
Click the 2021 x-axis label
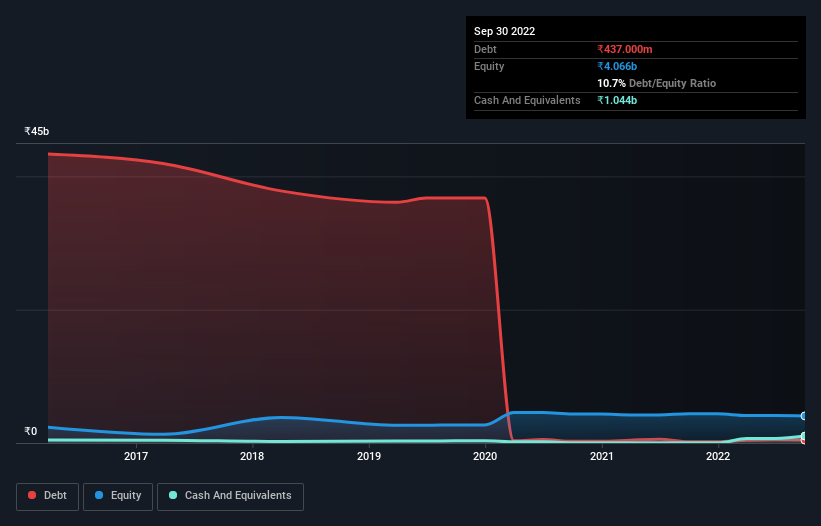(602, 456)
